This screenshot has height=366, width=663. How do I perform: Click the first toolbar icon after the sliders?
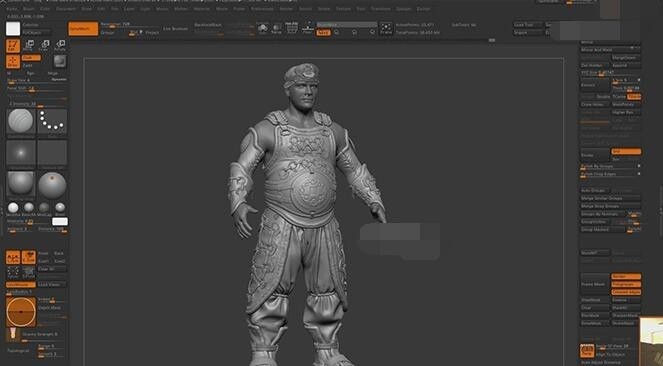pos(263,28)
